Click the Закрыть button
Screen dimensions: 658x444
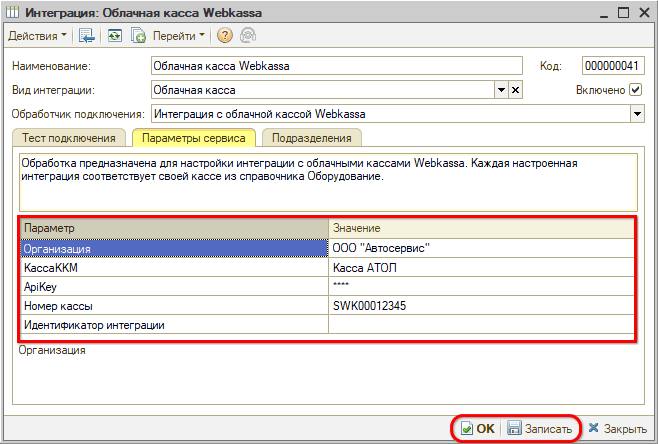tap(617, 429)
